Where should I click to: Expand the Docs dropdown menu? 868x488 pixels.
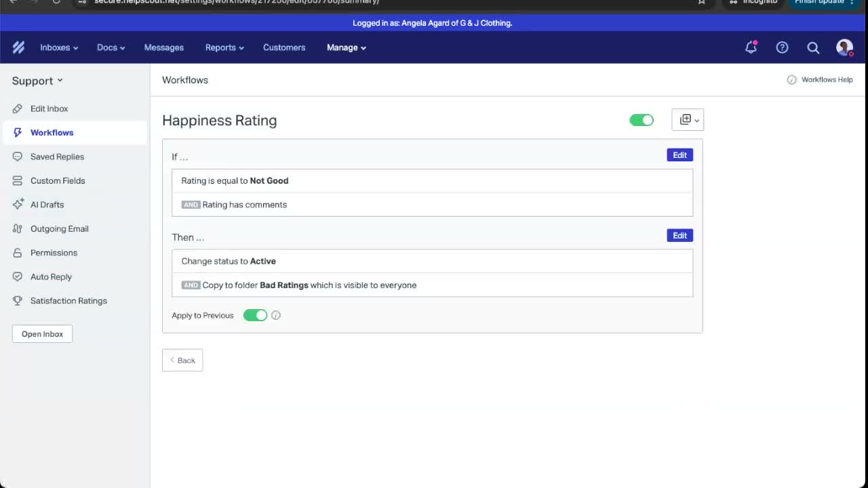tap(111, 47)
